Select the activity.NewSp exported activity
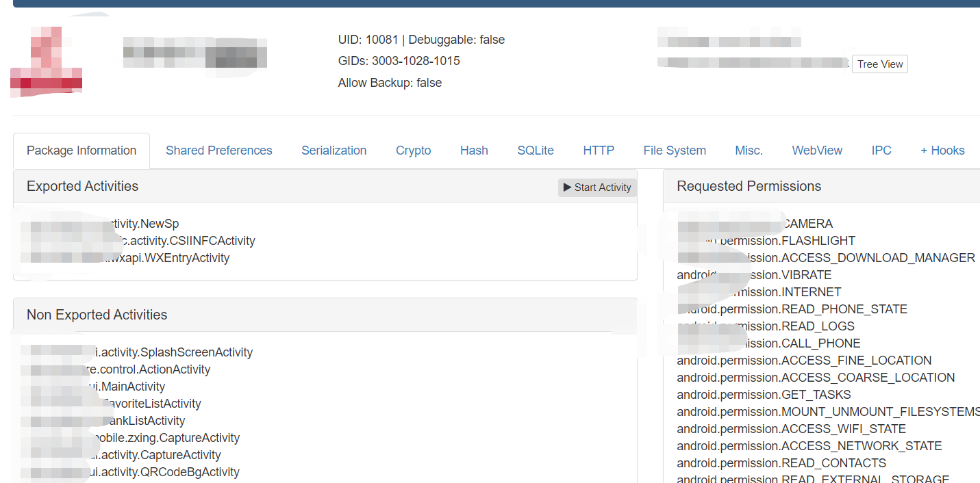The width and height of the screenshot is (980, 483). [100, 224]
